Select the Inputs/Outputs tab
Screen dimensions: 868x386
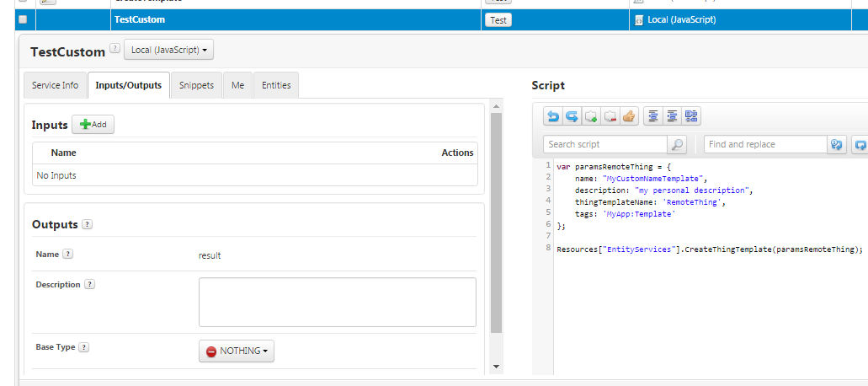point(129,85)
